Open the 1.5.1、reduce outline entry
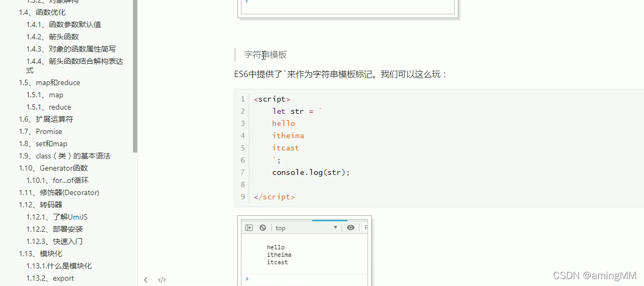Screen dimensions: 644x286 [x=49, y=107]
